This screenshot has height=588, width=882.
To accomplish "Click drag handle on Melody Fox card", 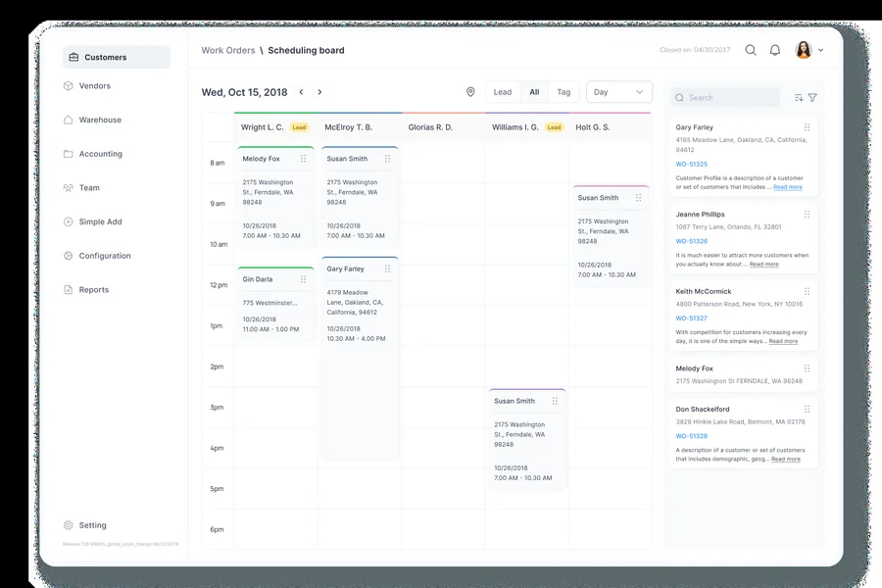I will tap(304, 159).
